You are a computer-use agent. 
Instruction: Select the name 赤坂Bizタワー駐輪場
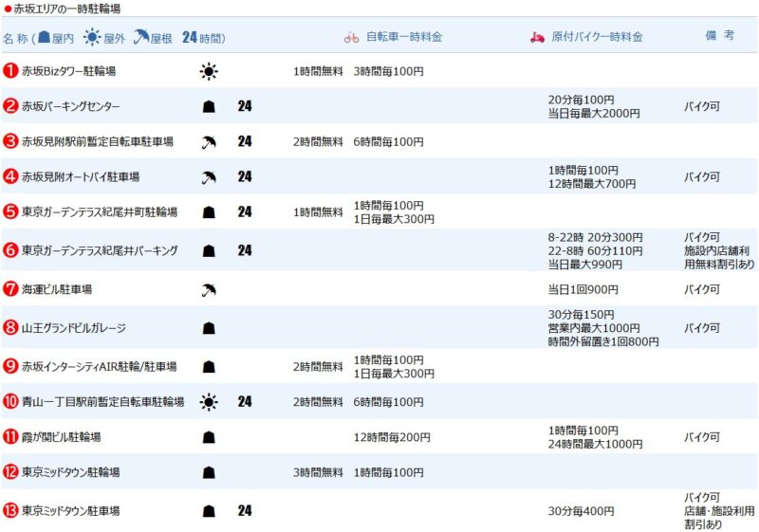coord(68,71)
